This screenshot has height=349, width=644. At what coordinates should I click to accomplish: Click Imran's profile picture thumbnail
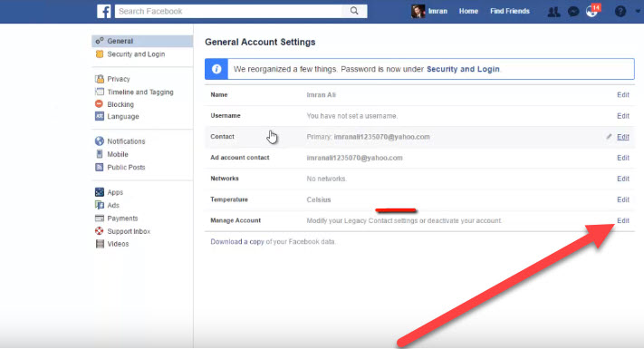click(x=418, y=11)
